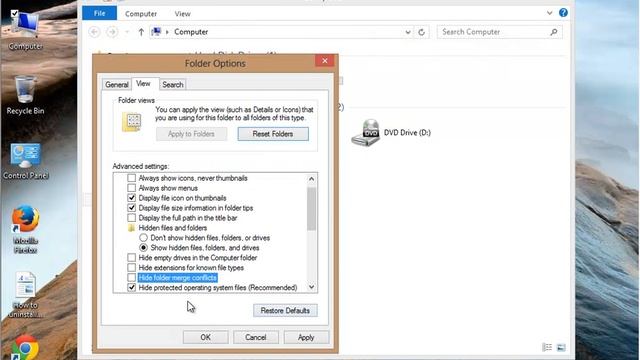Switch to the Search tab
Viewport: 640px width, 360px height.
coord(173,84)
